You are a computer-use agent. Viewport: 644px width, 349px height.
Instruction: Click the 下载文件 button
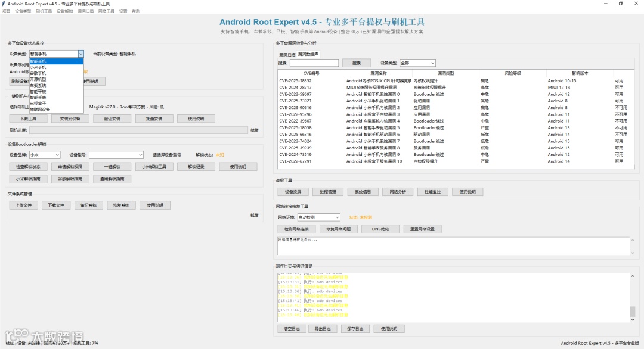pyautogui.click(x=56, y=205)
